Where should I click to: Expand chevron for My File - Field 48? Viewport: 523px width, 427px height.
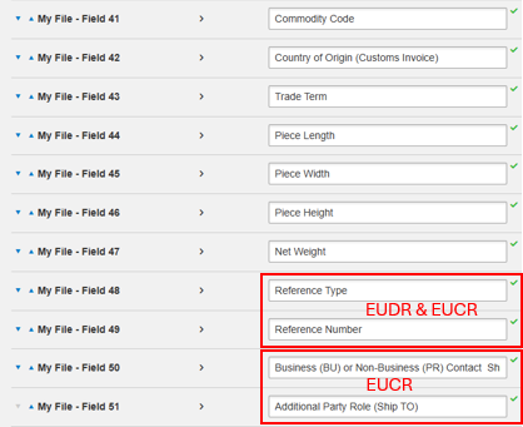(x=201, y=291)
